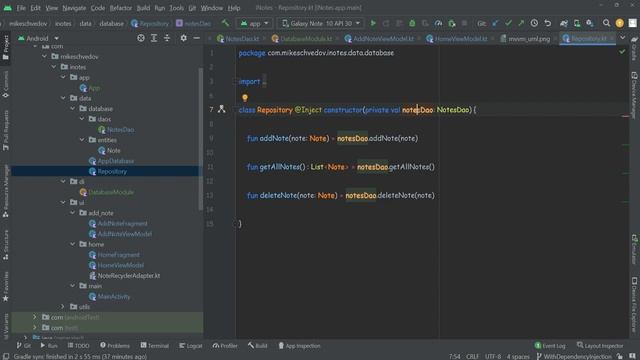
Task: Open the File menu
Action: (x=21, y=8)
